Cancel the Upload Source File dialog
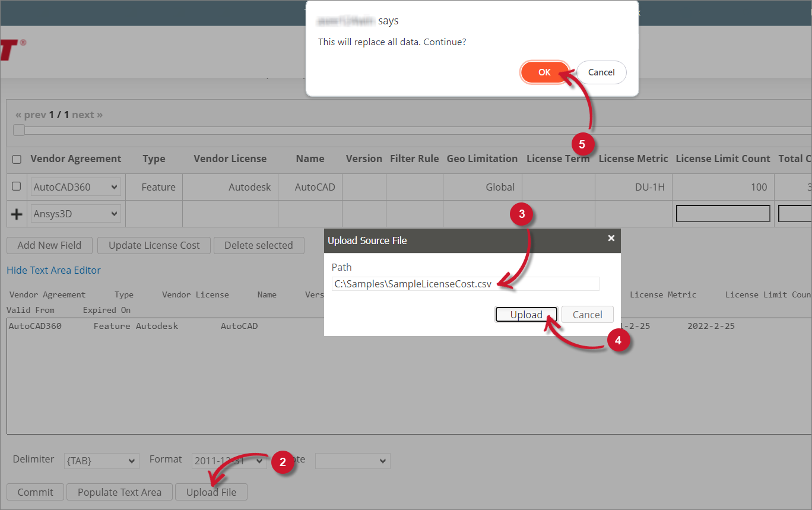 click(587, 314)
